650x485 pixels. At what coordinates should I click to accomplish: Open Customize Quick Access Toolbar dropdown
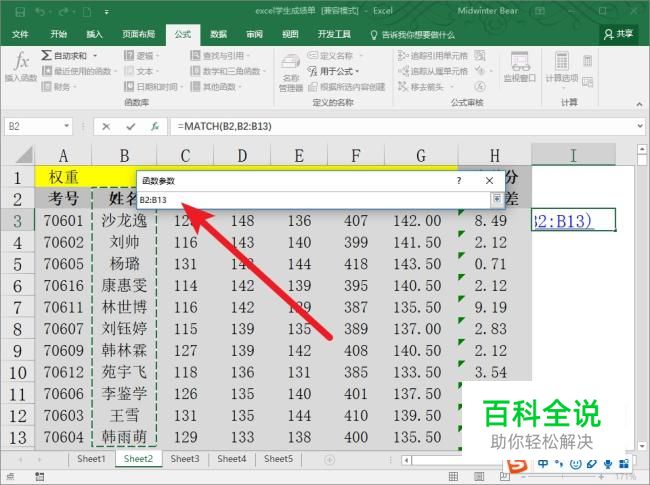(107, 12)
